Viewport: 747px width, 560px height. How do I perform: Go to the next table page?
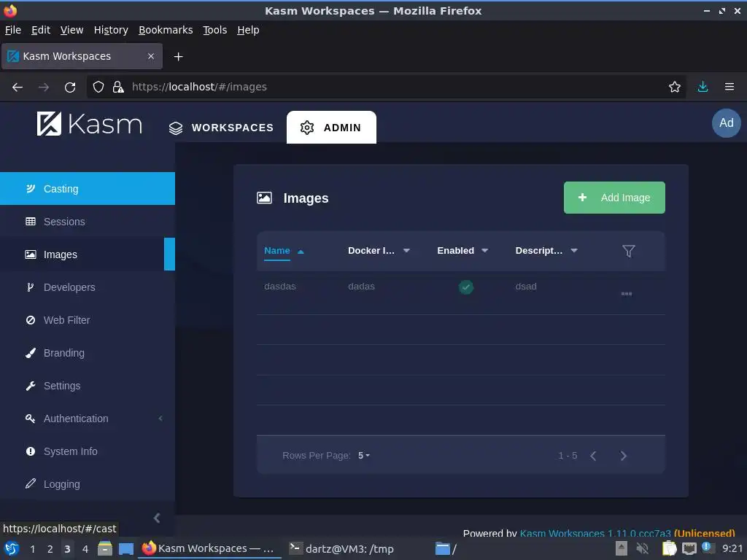623,456
